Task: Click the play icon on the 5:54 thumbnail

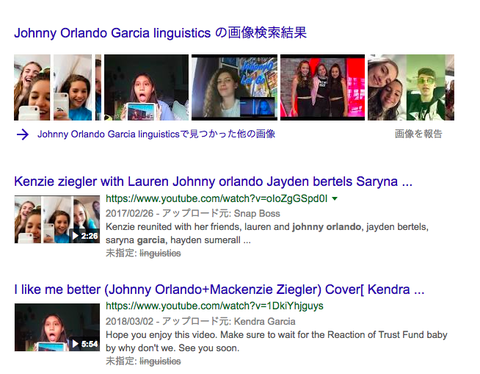Action: coord(75,344)
